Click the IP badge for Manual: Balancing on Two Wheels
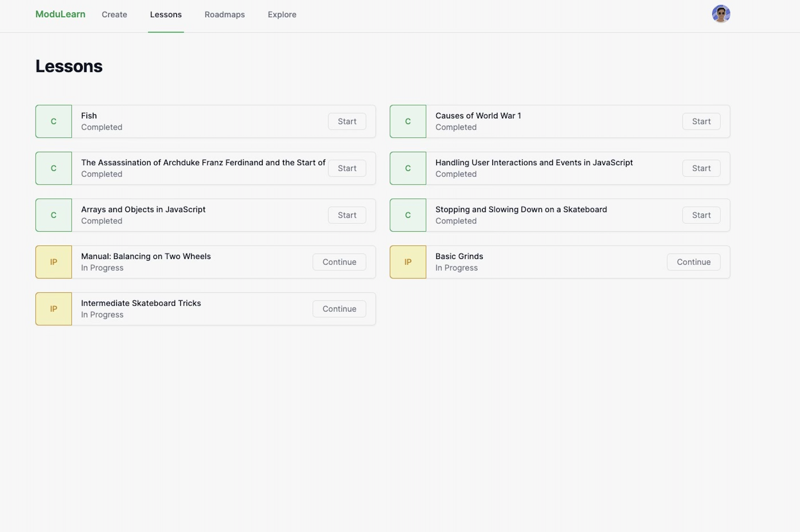 pyautogui.click(x=53, y=262)
